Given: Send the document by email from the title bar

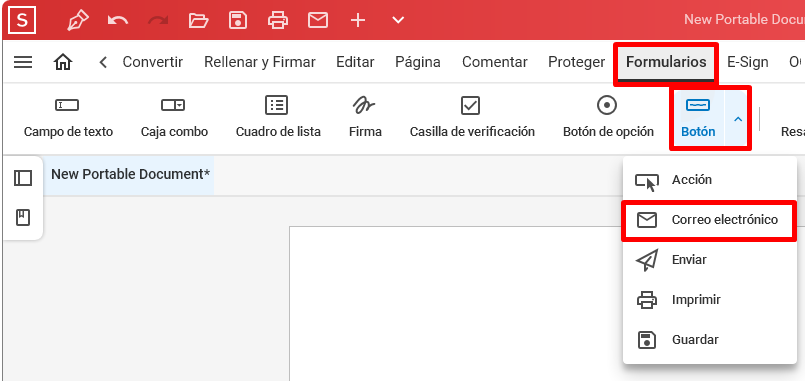Looking at the screenshot, I should tap(318, 21).
